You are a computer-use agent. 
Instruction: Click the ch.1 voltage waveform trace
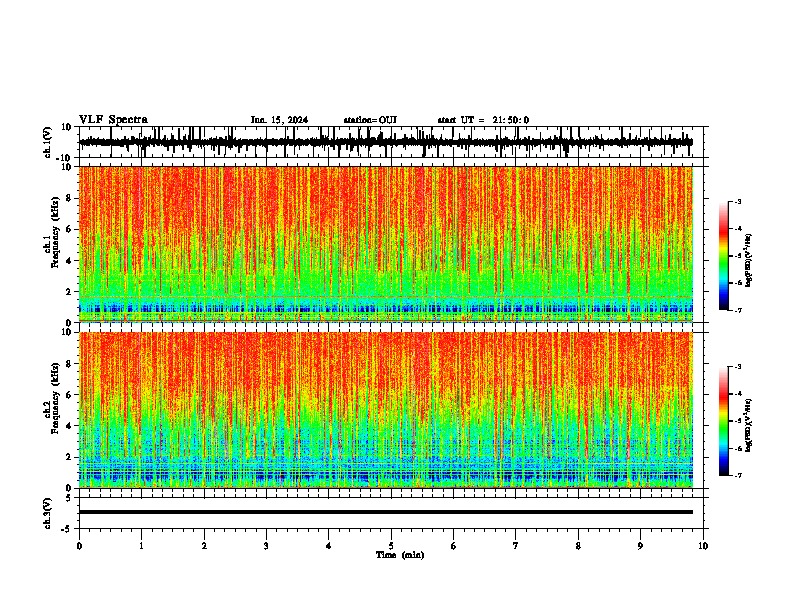click(386, 142)
